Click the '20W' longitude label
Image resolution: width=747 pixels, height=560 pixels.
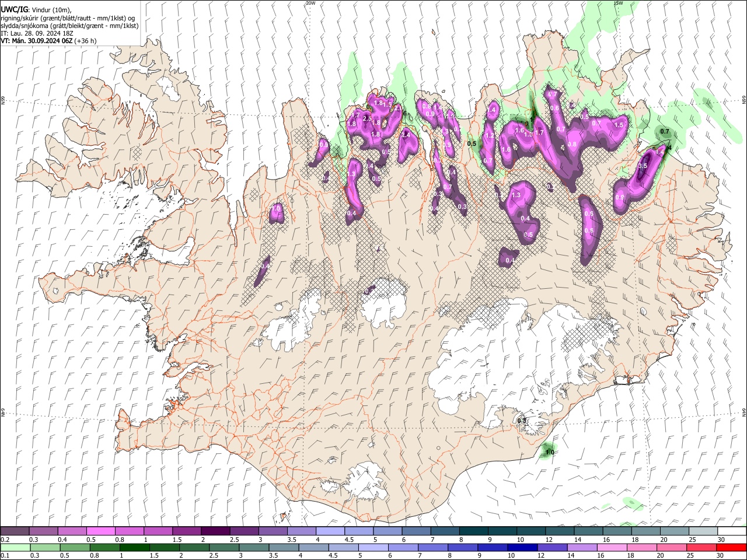pos(310,3)
